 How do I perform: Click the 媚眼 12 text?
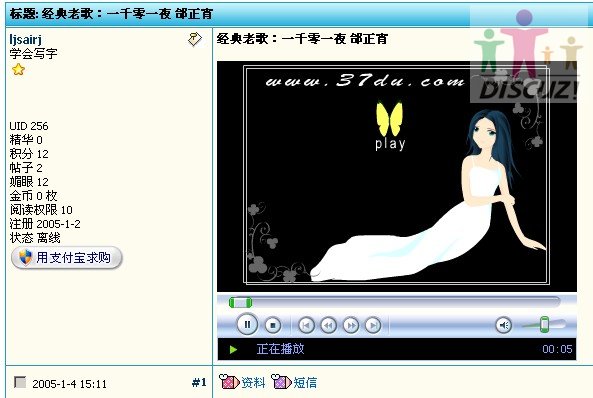[x=29, y=182]
